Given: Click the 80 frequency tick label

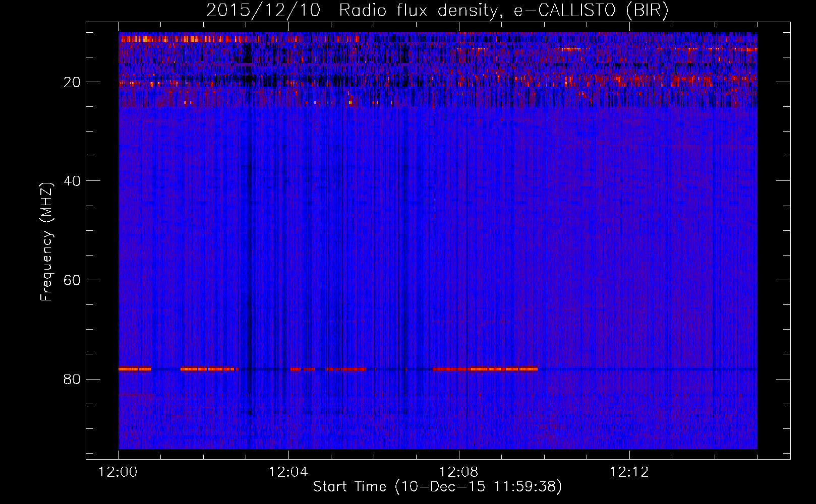Looking at the screenshot, I should (x=73, y=379).
